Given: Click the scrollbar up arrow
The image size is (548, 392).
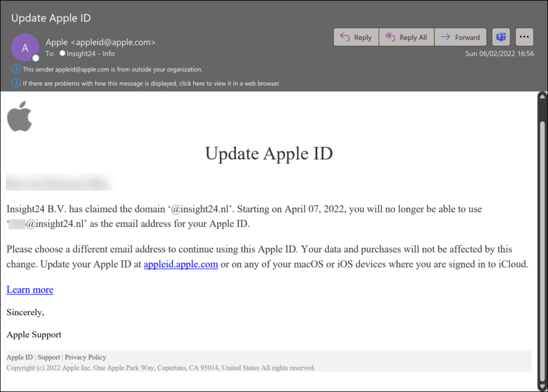Looking at the screenshot, I should click(542, 95).
